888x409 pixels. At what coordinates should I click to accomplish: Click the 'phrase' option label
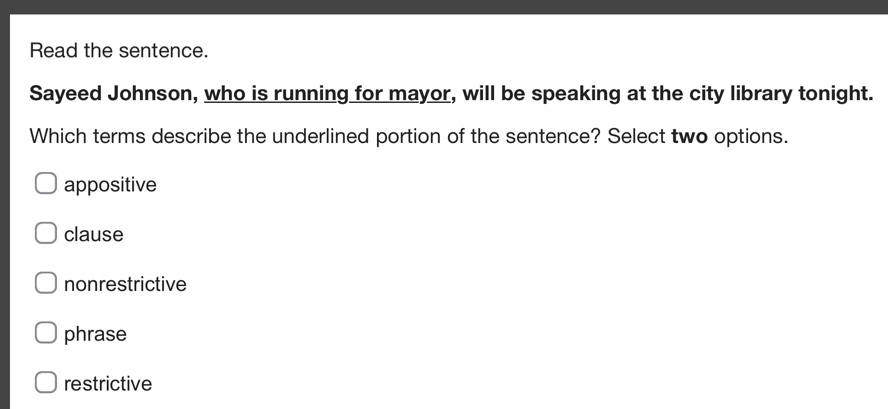tap(95, 334)
